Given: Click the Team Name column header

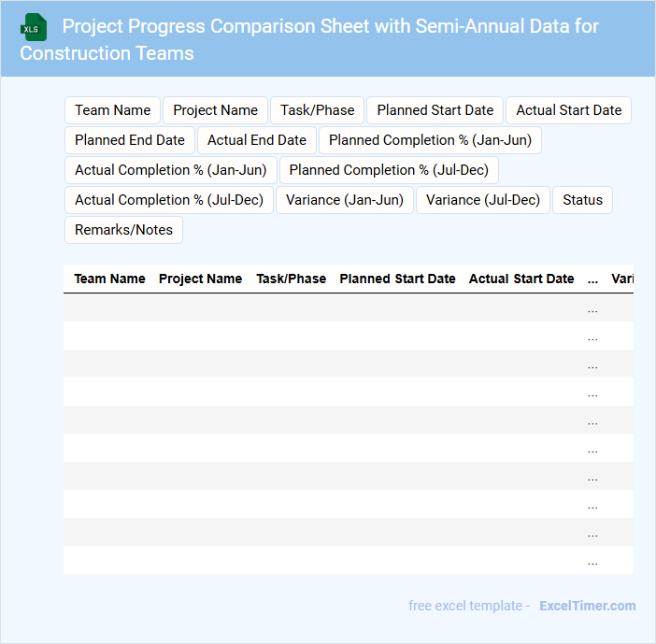Looking at the screenshot, I should click(x=109, y=279).
